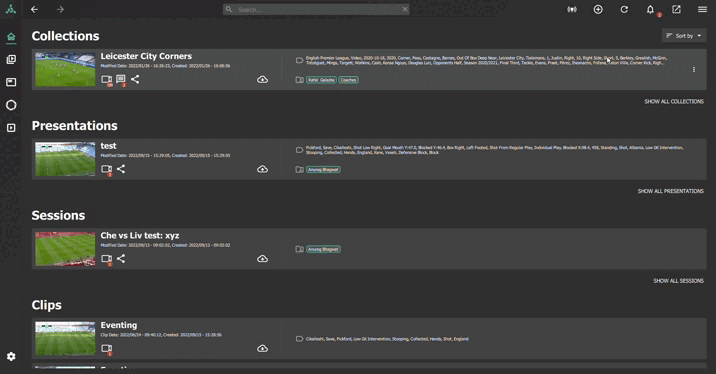Open the hamburger menu
The width and height of the screenshot is (716, 374).
click(702, 9)
